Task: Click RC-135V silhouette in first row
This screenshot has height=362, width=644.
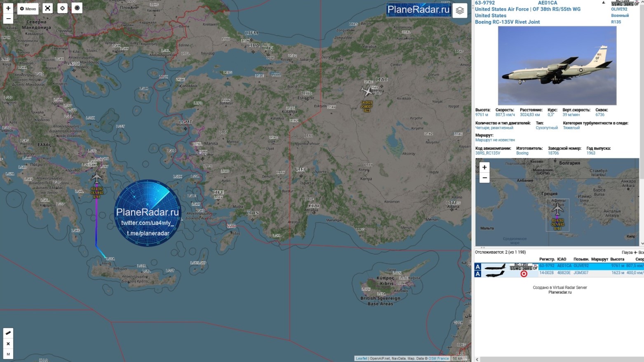Action: [495, 267]
